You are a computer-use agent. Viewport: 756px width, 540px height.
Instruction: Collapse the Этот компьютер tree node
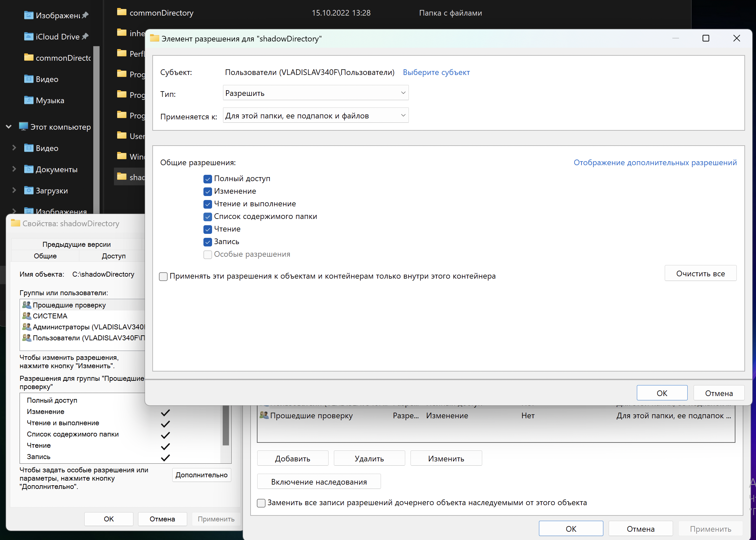pos(9,127)
